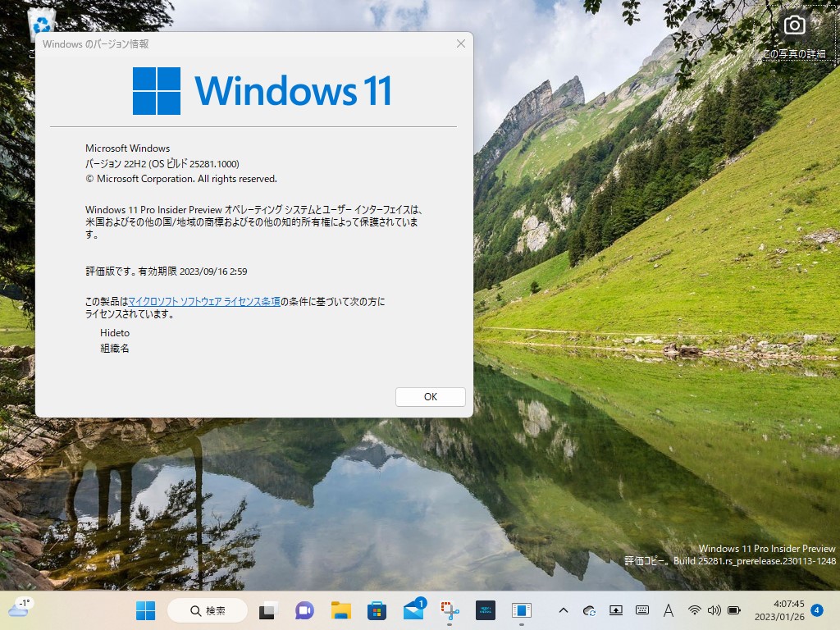Image resolution: width=840 pixels, height=630 pixels.
Task: Check OneDrive sync status in the system tray
Action: [589, 610]
